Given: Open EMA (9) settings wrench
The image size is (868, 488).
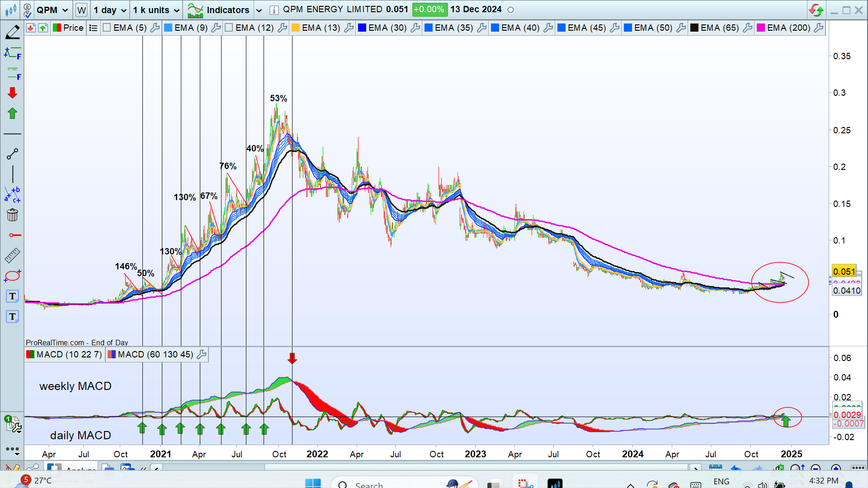Looking at the screenshot, I should [x=216, y=28].
